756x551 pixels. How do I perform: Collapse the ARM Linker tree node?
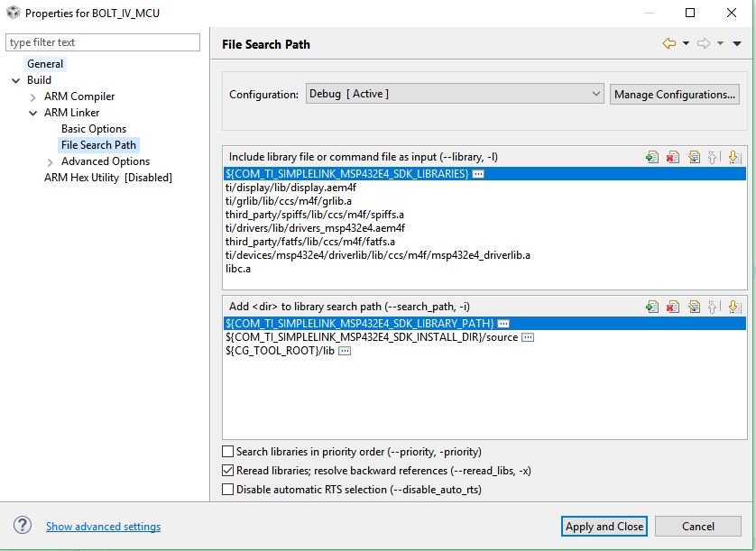33,113
